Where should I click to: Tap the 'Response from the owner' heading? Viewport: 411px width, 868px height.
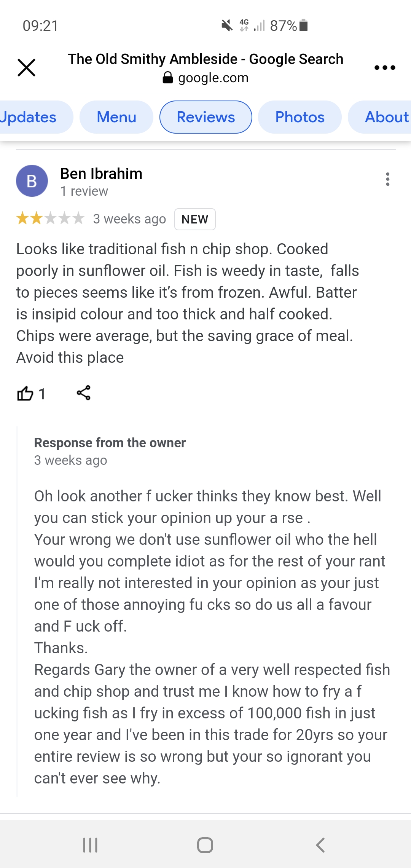110,443
